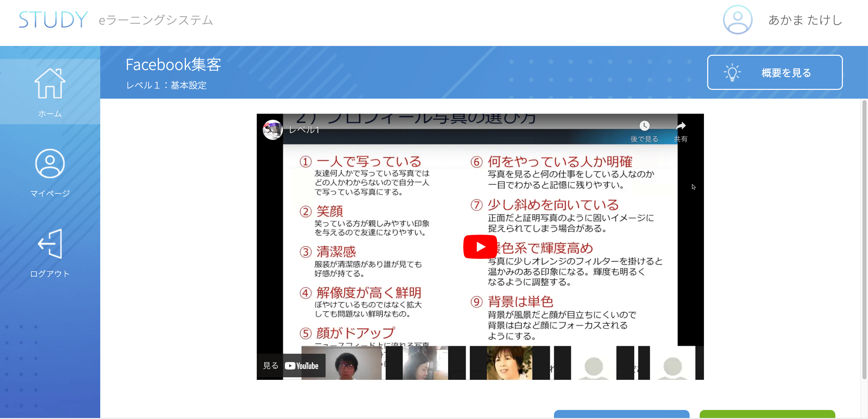Click the lightbulb icon in 概要を見る button
The height and width of the screenshot is (419, 868).
pyautogui.click(x=732, y=72)
